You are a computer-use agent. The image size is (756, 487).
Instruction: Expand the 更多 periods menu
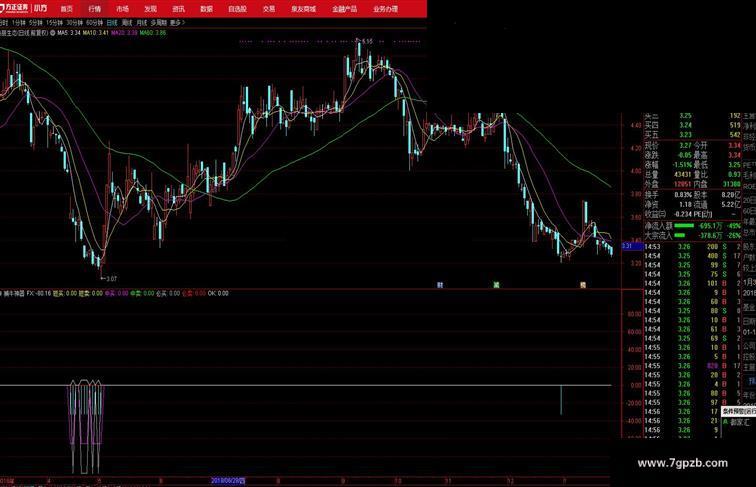177,23
